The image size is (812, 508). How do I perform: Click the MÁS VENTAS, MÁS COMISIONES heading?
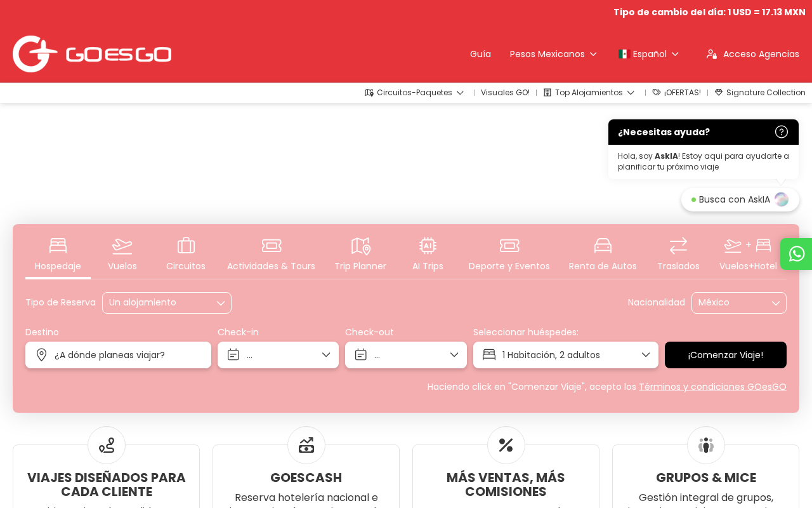point(506,485)
